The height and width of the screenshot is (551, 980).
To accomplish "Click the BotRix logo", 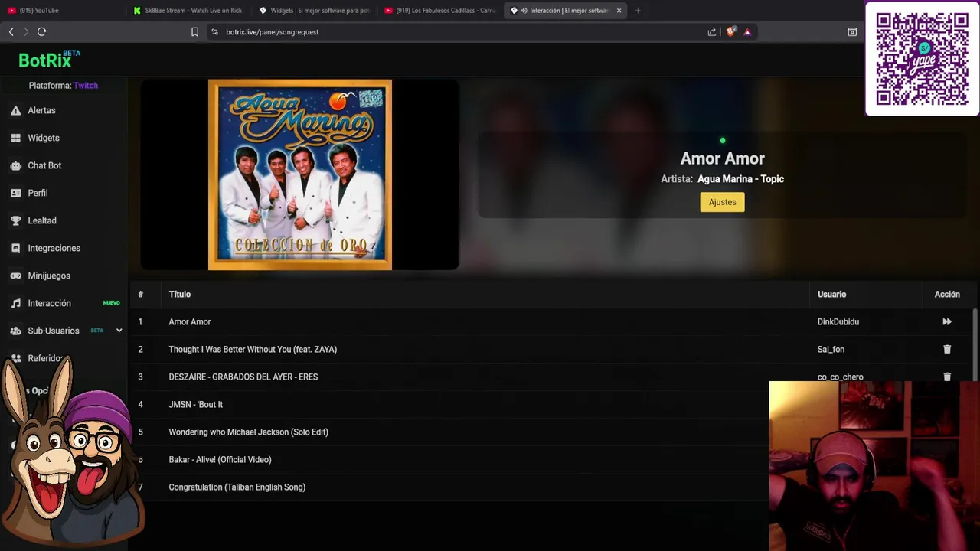I will pos(49,59).
